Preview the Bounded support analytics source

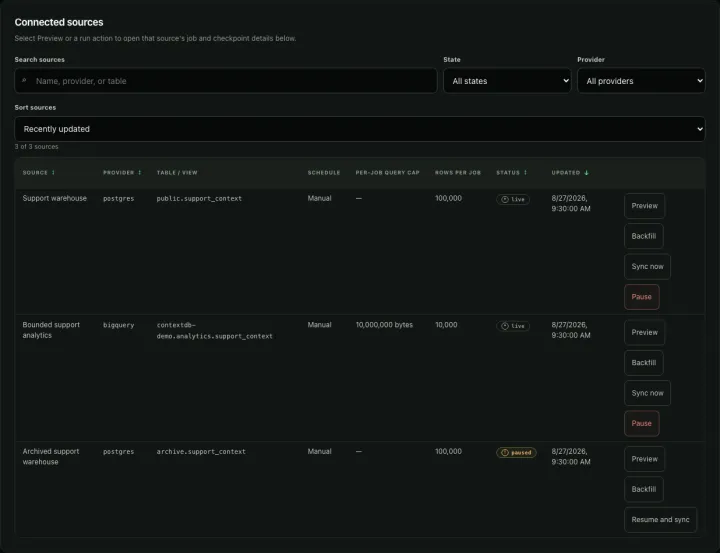(x=644, y=333)
